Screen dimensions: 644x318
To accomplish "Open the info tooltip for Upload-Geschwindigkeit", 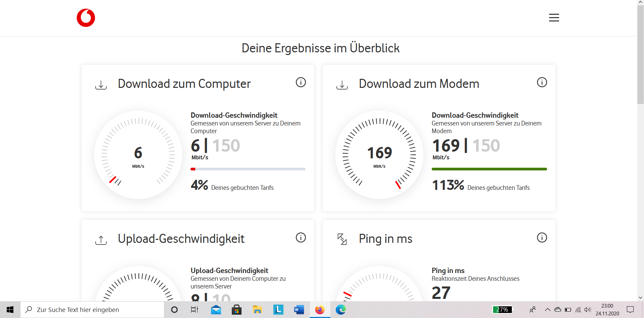I will [301, 237].
